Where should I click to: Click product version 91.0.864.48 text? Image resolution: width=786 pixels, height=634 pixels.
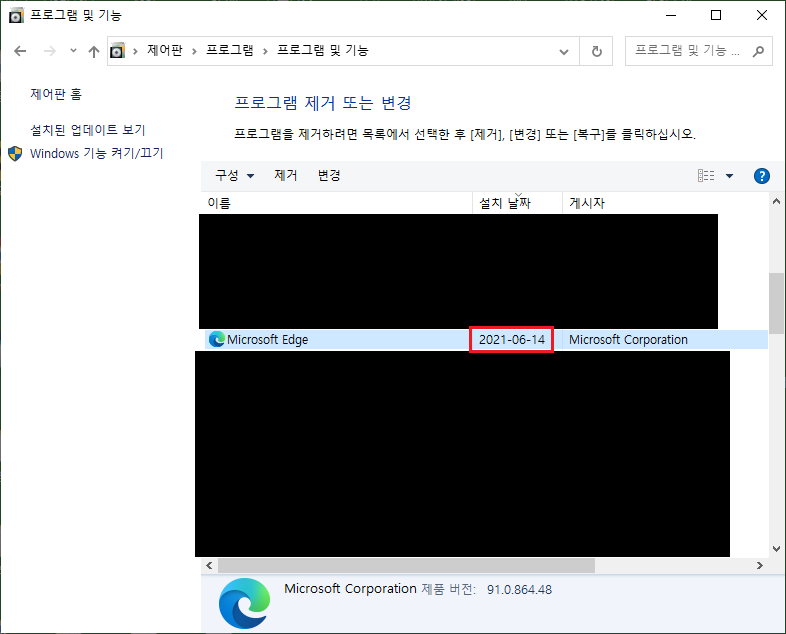[x=519, y=590]
